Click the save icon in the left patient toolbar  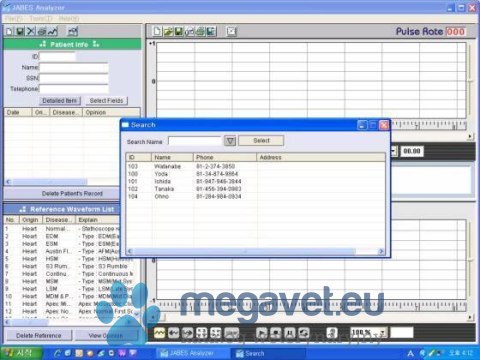coord(20,32)
